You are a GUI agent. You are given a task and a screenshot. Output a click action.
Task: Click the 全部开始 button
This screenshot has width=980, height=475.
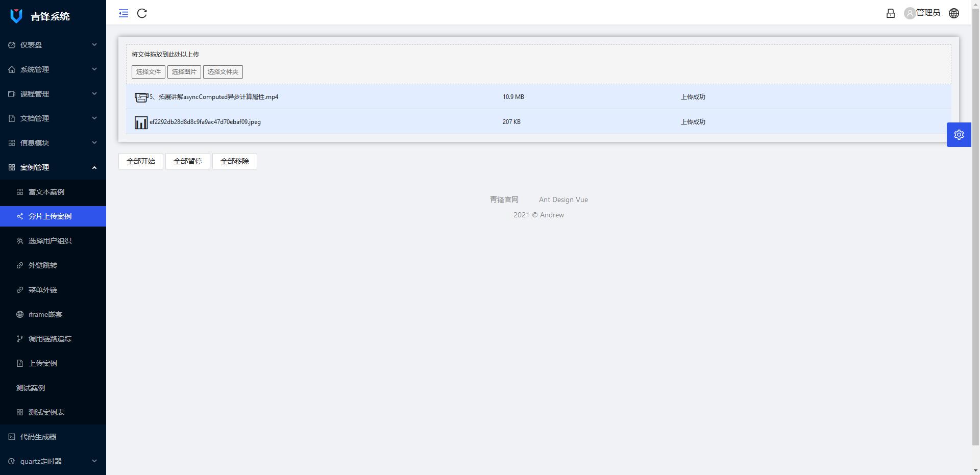tap(140, 161)
